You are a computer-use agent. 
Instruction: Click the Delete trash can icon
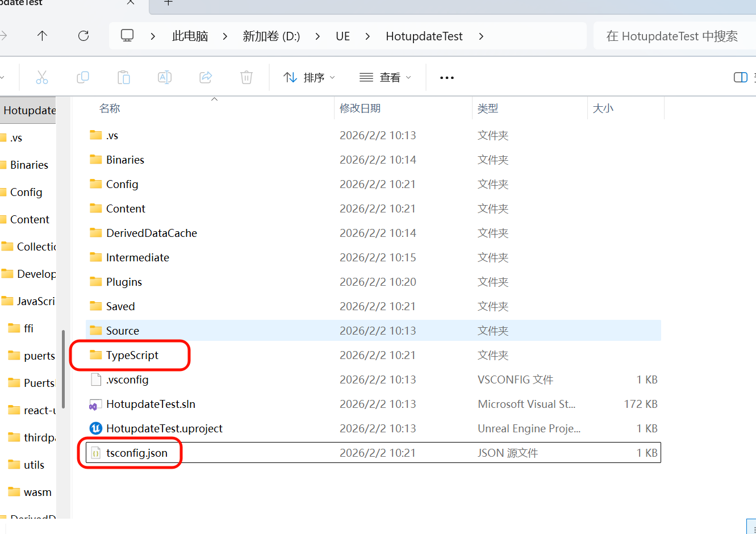[x=247, y=77]
